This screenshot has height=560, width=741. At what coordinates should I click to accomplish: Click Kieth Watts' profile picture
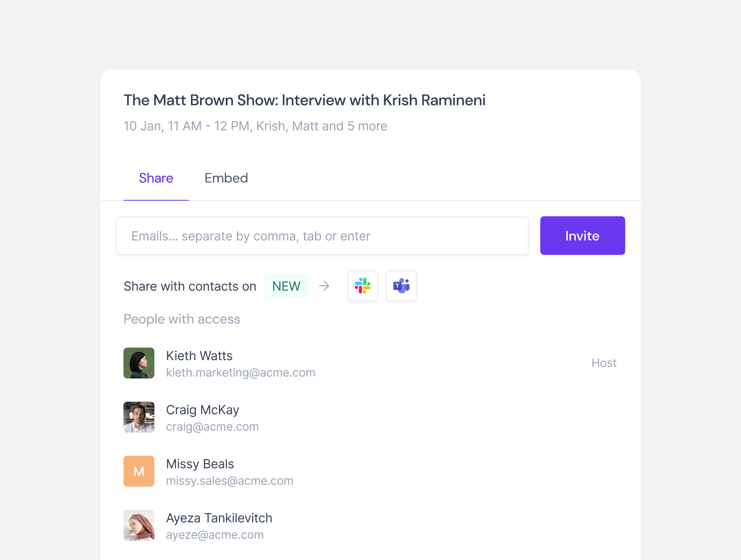(139, 363)
